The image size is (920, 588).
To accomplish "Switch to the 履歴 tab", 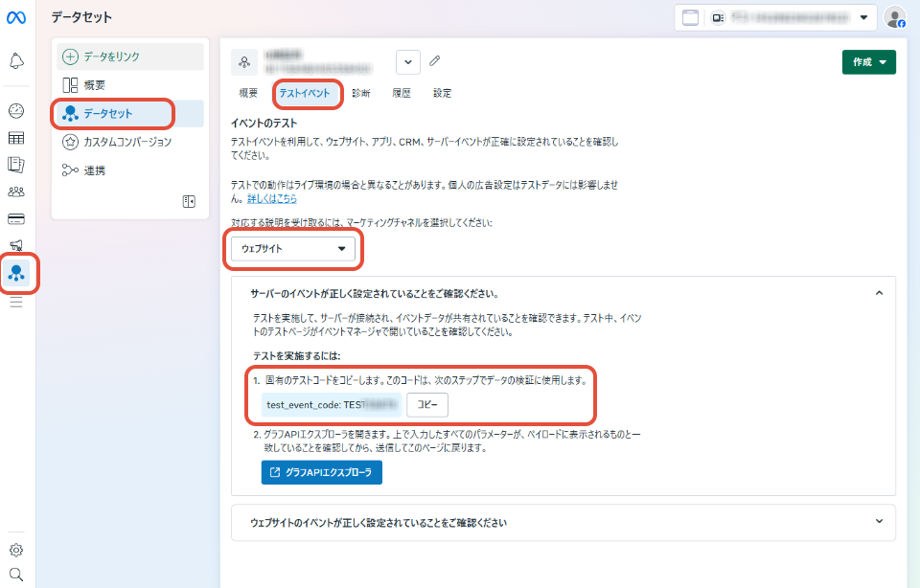I will click(402, 93).
